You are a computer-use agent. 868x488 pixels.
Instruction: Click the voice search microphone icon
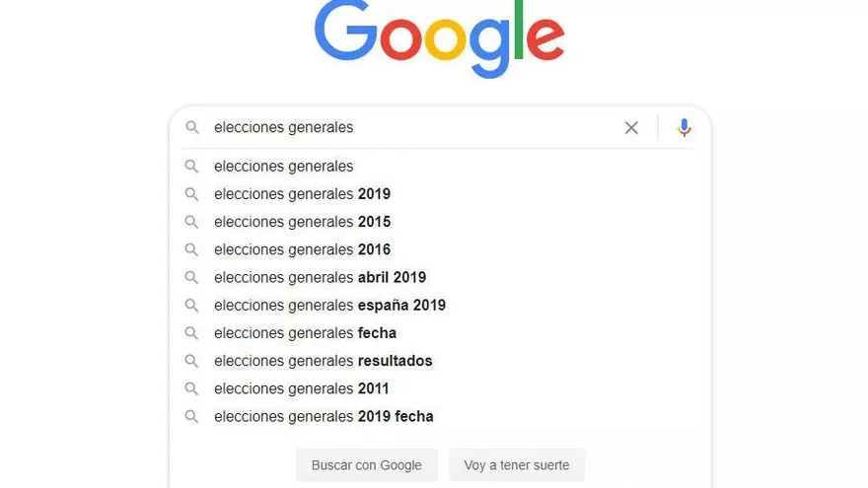coord(685,127)
